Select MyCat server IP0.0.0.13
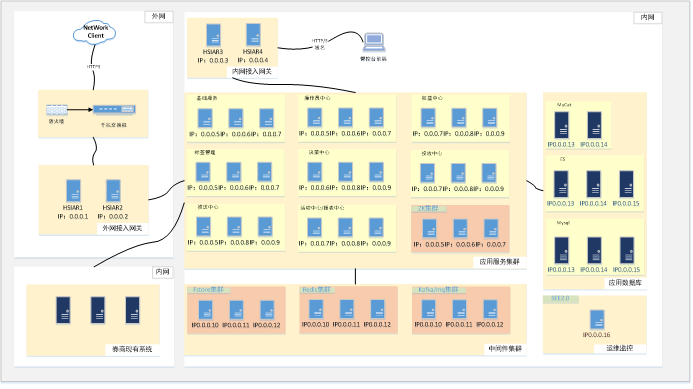Image resolution: width=693 pixels, height=389 pixels. 562,125
